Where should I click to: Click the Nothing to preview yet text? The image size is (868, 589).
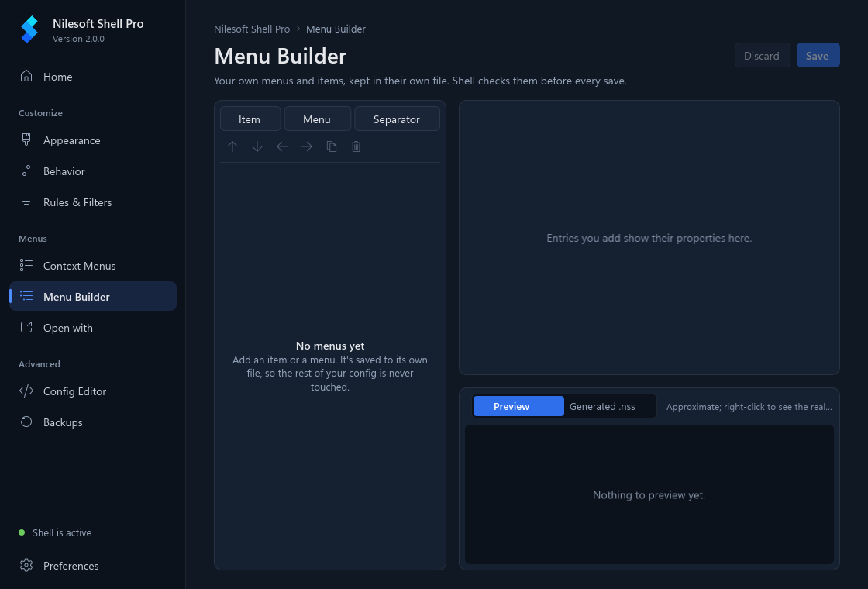pos(649,495)
